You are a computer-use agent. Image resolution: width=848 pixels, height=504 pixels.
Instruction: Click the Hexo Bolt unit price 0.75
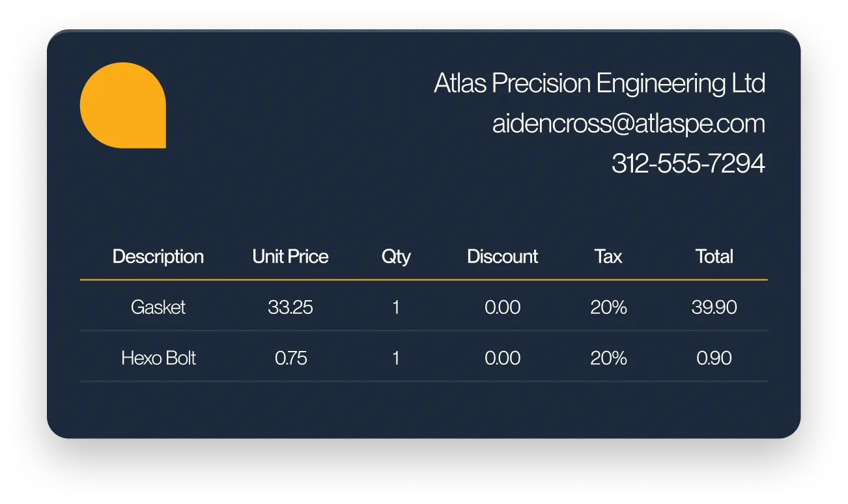(x=291, y=358)
